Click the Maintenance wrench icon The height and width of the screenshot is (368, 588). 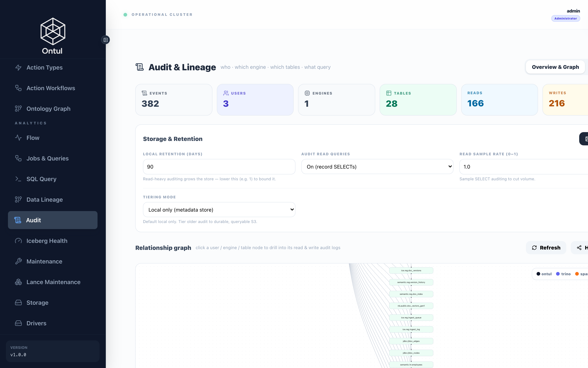(x=18, y=261)
